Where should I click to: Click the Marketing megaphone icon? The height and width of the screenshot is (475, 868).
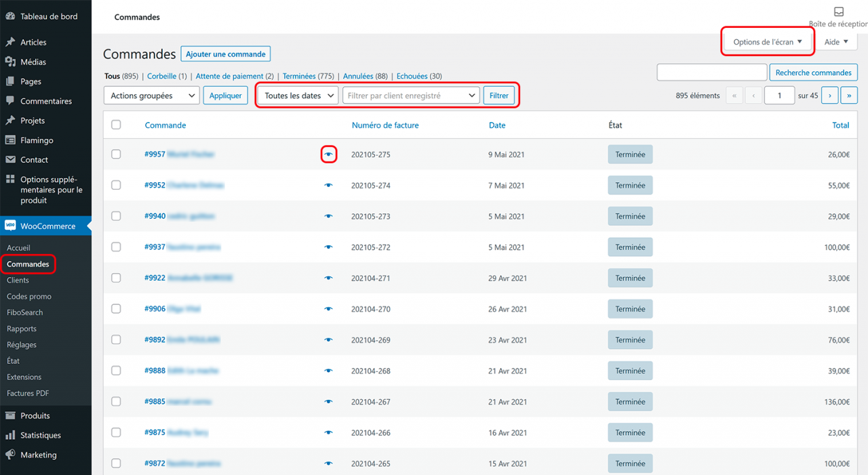point(10,455)
